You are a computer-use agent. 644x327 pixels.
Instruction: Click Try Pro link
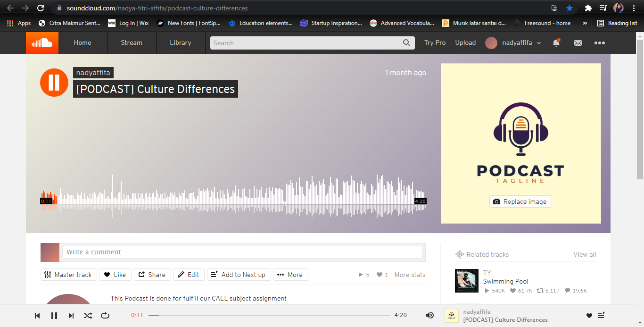pos(435,43)
